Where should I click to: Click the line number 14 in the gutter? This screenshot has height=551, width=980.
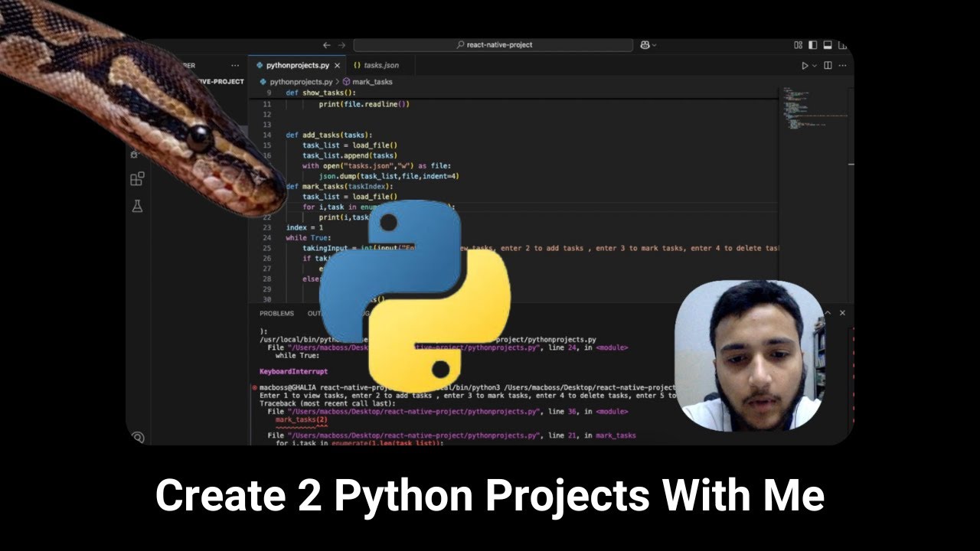tap(266, 135)
